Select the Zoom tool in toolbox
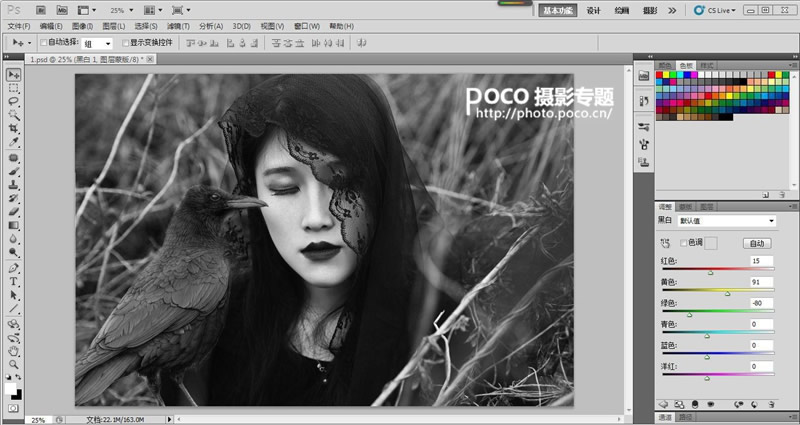 [13, 364]
